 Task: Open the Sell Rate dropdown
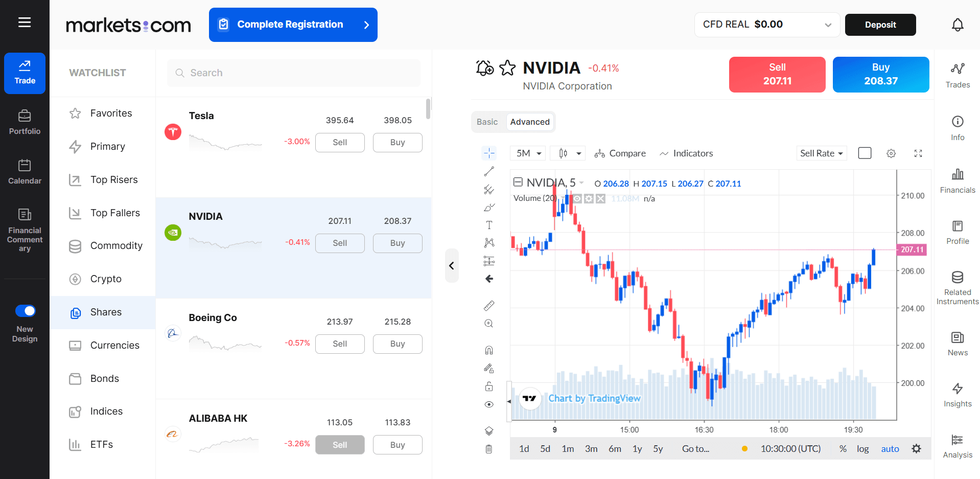822,153
